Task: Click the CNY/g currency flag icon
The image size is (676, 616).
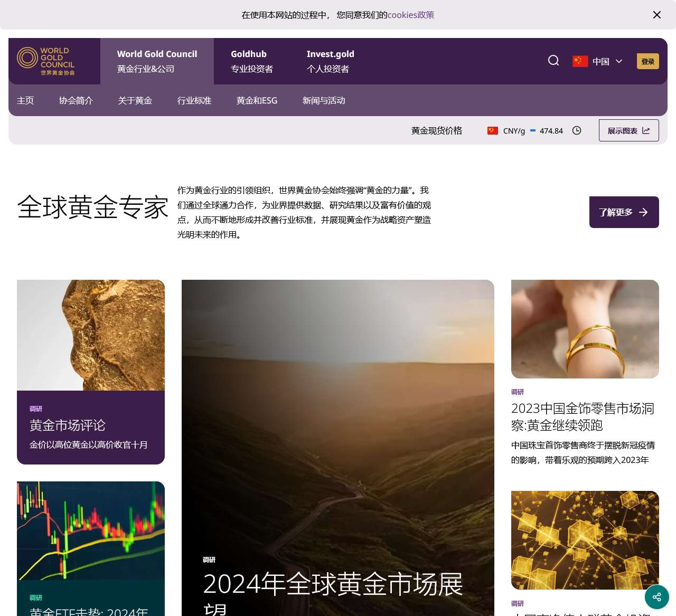Action: coord(493,130)
